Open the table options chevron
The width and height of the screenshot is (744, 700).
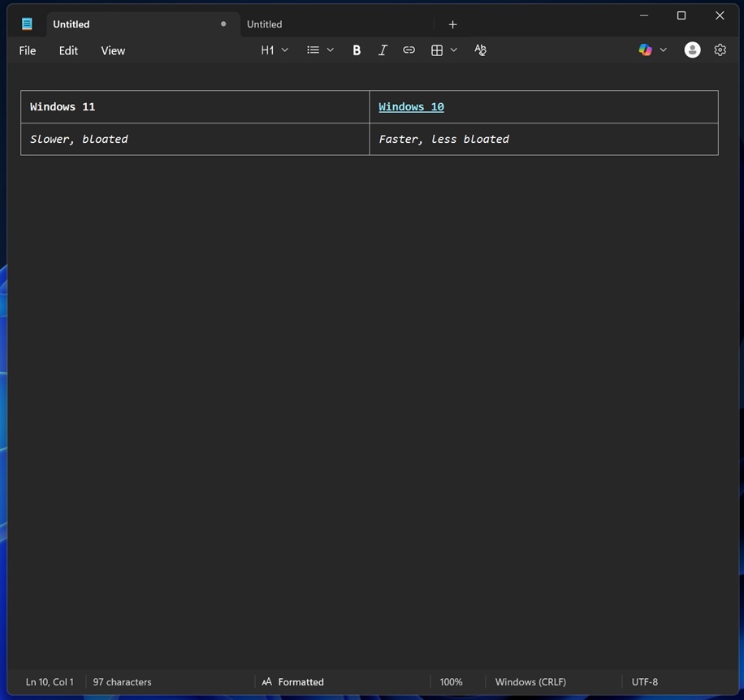(452, 48)
